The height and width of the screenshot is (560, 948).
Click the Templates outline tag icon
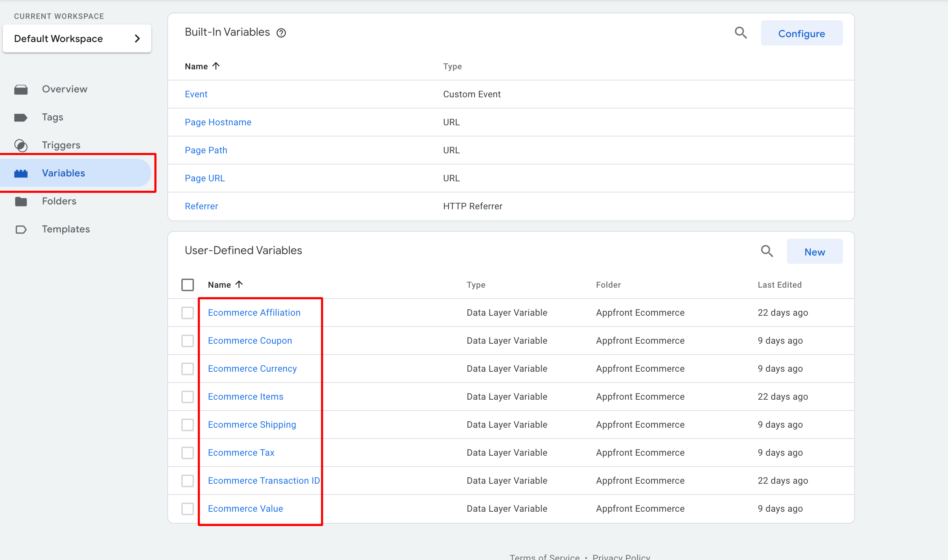click(x=21, y=230)
